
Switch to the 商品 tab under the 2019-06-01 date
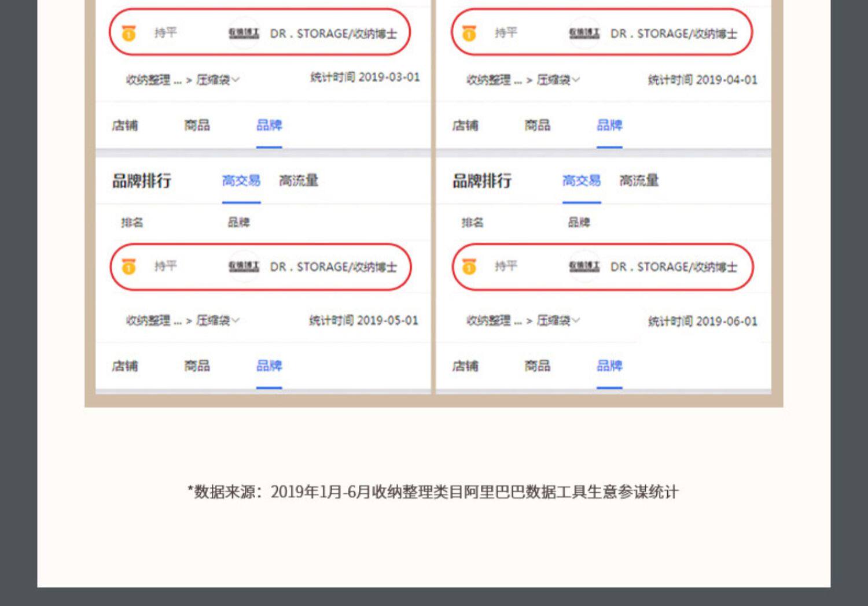pyautogui.click(x=537, y=366)
